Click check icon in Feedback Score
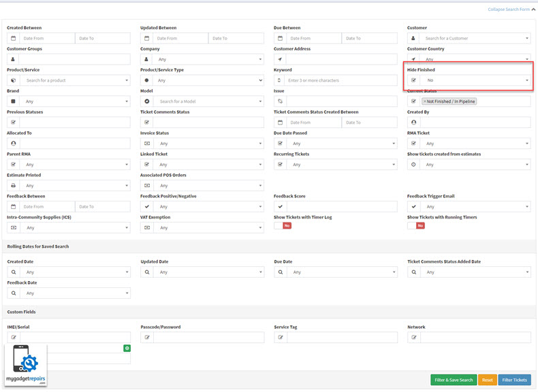Screen dimensions: 538x392 [280, 206]
